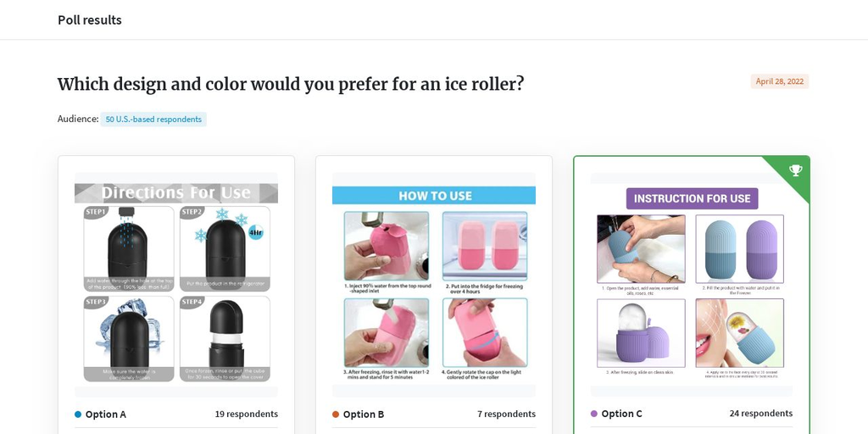
Task: Click the 24 respondents count
Action: click(x=761, y=413)
